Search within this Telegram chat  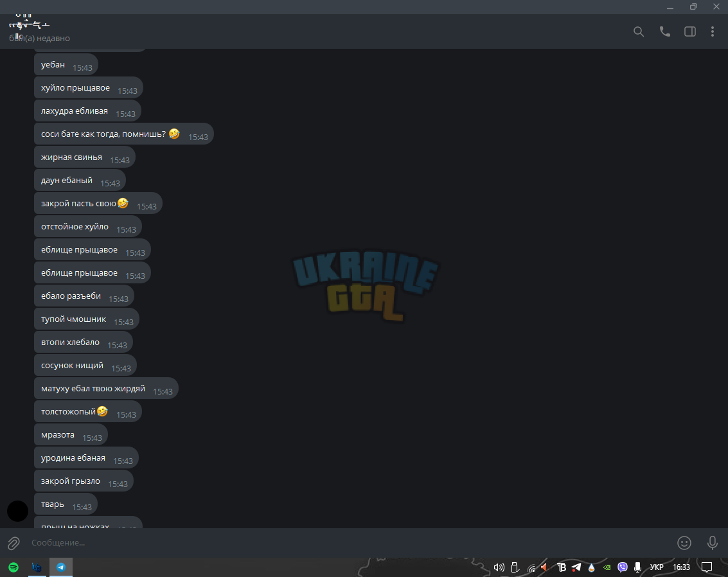tap(639, 31)
